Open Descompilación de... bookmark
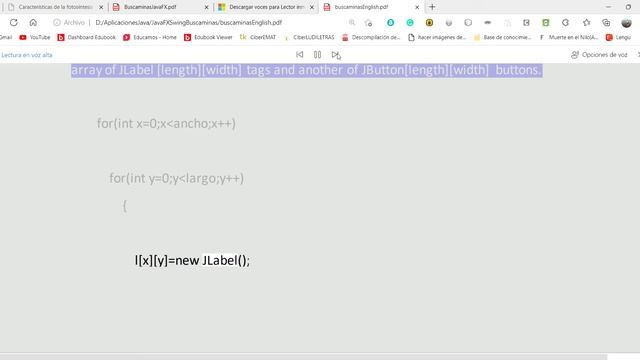Viewport: 640px width, 360px height. click(371, 37)
